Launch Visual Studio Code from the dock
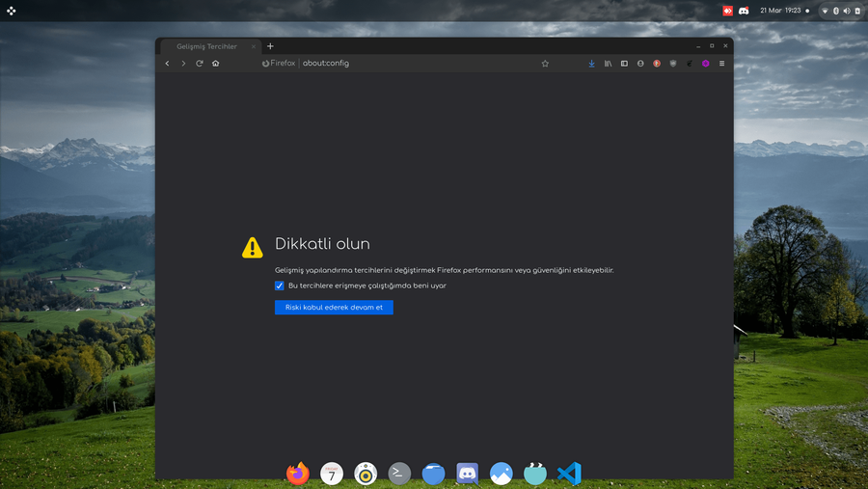 point(569,474)
